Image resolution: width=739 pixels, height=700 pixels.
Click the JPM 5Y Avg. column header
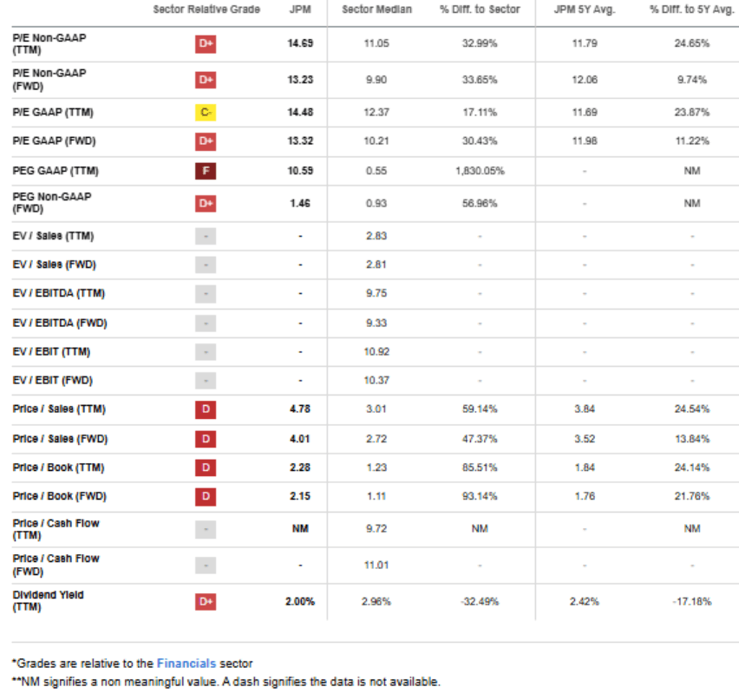pyautogui.click(x=585, y=10)
